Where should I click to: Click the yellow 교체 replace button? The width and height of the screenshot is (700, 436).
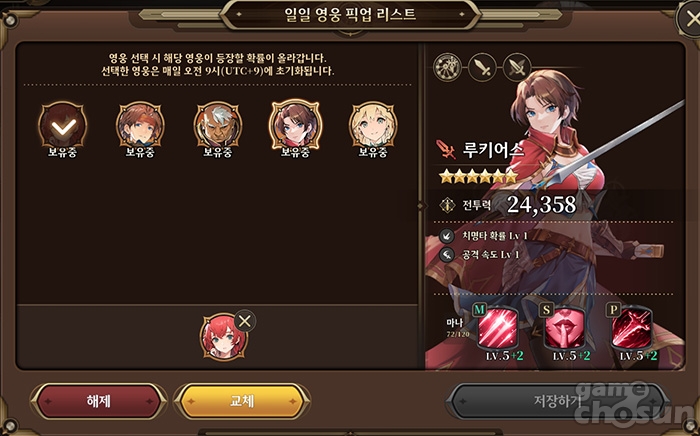(x=242, y=401)
